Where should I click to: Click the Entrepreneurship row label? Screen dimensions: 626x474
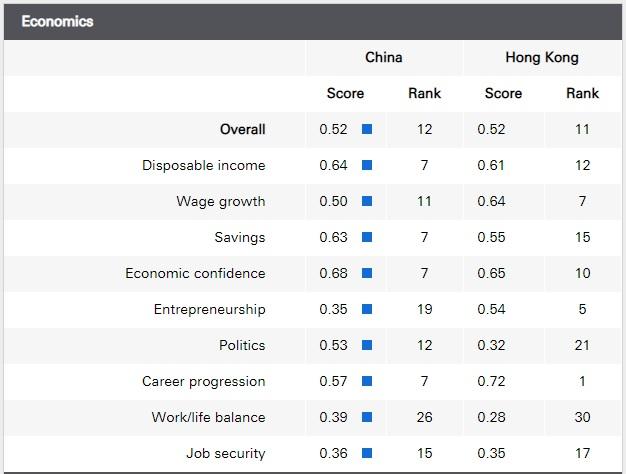[x=209, y=309]
